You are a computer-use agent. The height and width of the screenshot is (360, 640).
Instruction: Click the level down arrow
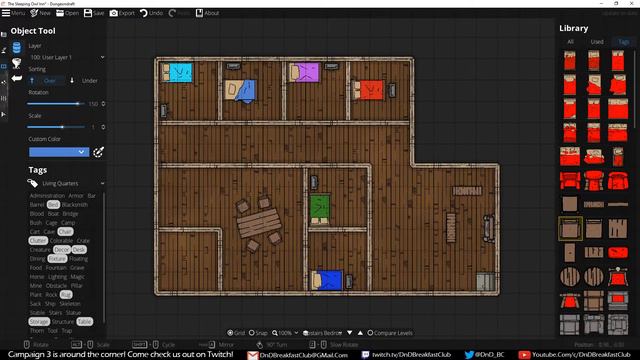pyautogui.click(x=350, y=333)
